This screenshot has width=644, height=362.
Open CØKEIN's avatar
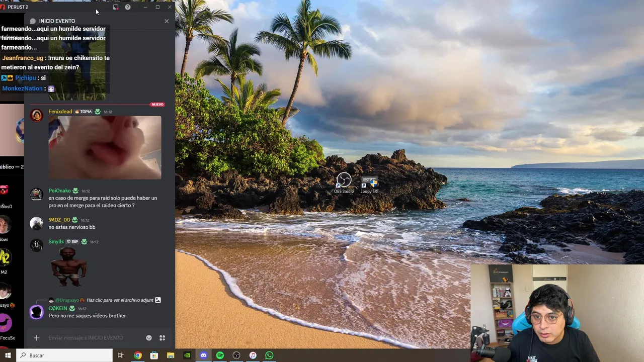(x=36, y=312)
